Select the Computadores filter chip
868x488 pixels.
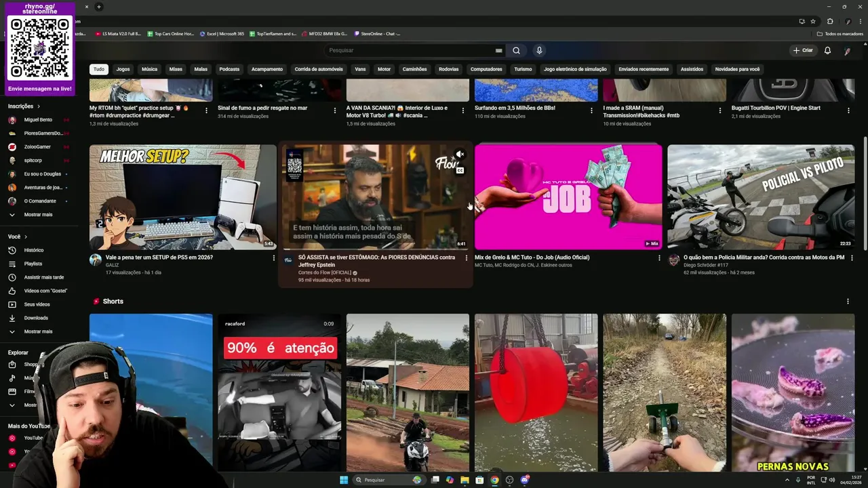pyautogui.click(x=486, y=69)
